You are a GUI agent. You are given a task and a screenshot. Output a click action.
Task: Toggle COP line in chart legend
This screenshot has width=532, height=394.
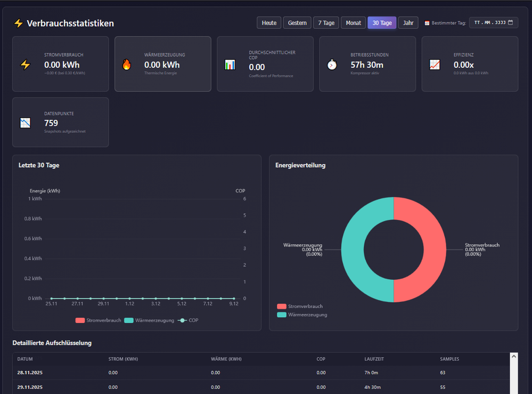[188, 320]
